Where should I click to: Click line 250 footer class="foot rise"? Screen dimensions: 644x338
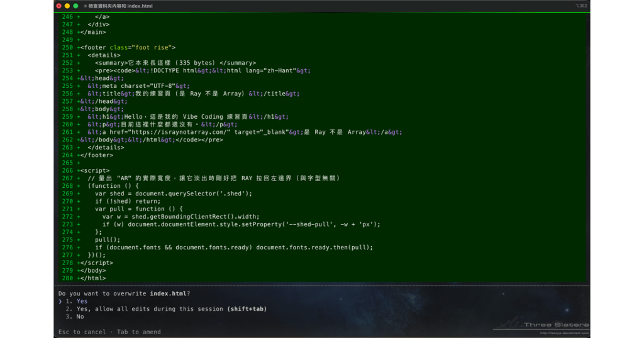pos(128,48)
